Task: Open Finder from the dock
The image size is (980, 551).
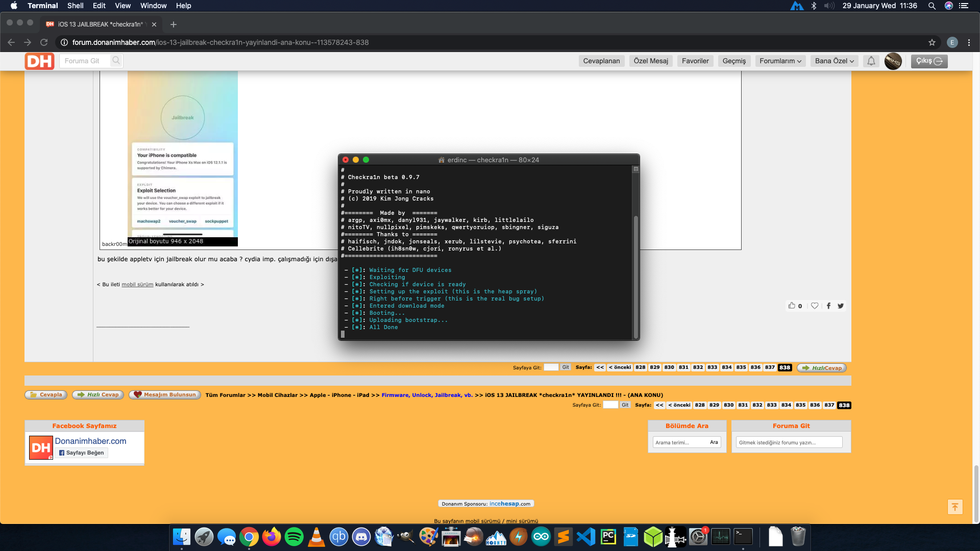Action: [181, 537]
